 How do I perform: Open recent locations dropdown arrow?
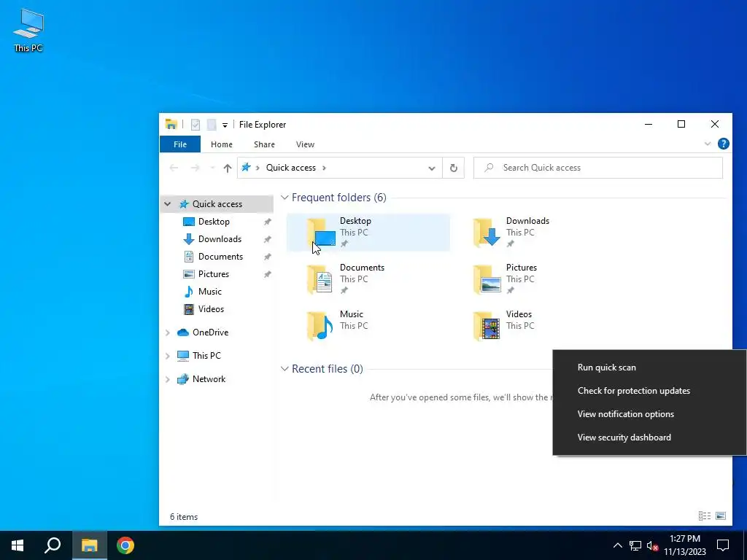212,168
